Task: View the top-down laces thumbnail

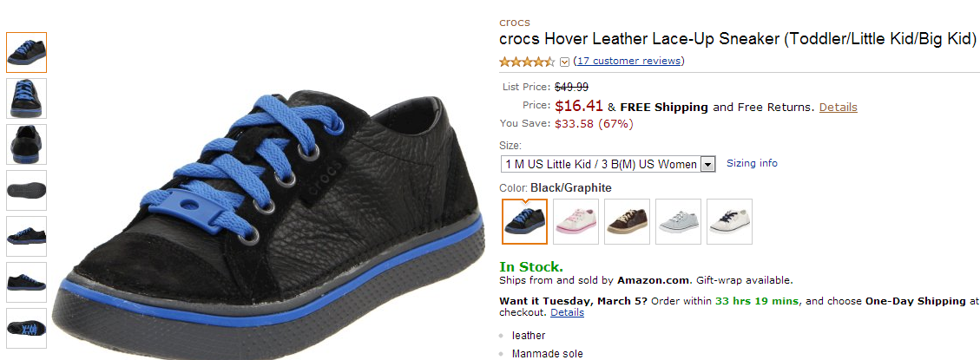Action: 26,328
